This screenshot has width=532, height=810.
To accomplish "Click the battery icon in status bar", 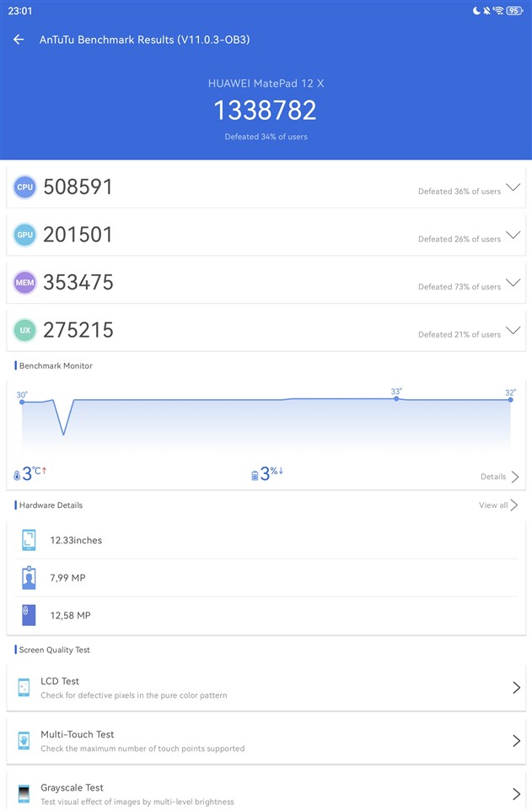I will [514, 10].
